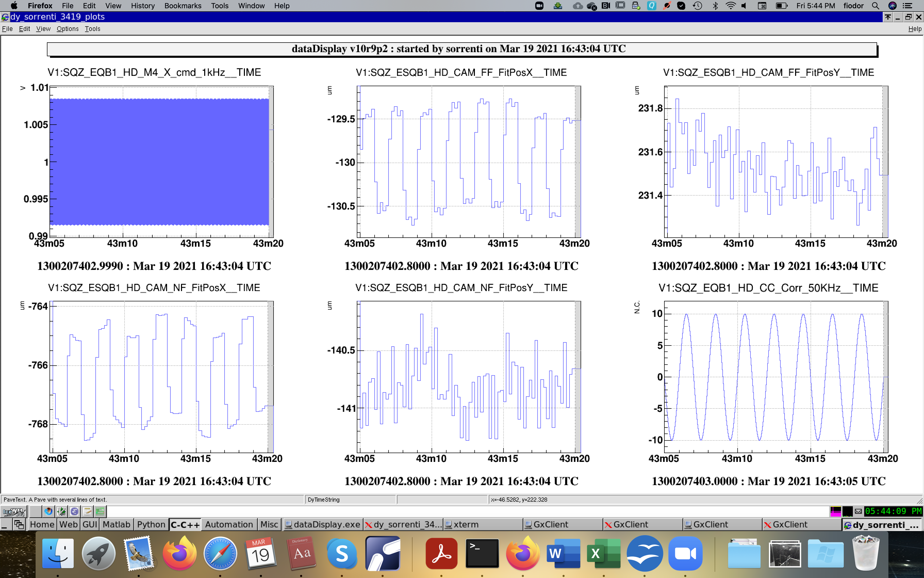Open Trash in the Dock

(866, 553)
